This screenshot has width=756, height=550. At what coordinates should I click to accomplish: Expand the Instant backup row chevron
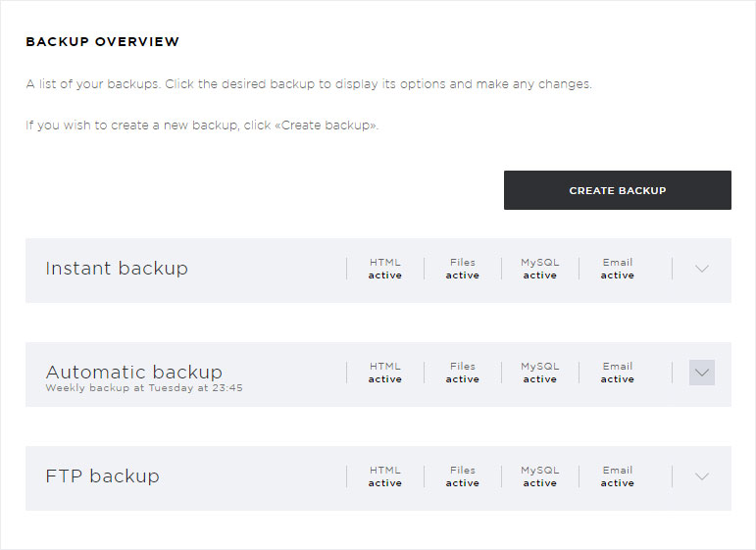pyautogui.click(x=702, y=269)
